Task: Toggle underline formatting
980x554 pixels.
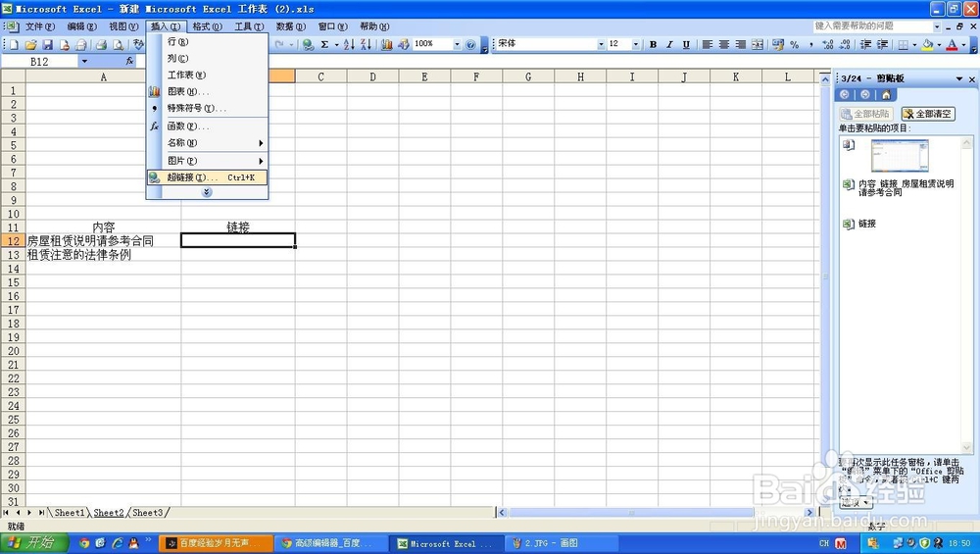Action: [x=686, y=44]
